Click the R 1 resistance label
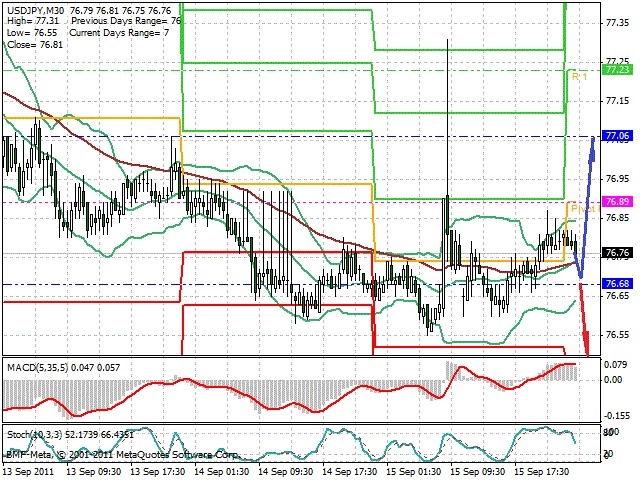 [x=579, y=77]
